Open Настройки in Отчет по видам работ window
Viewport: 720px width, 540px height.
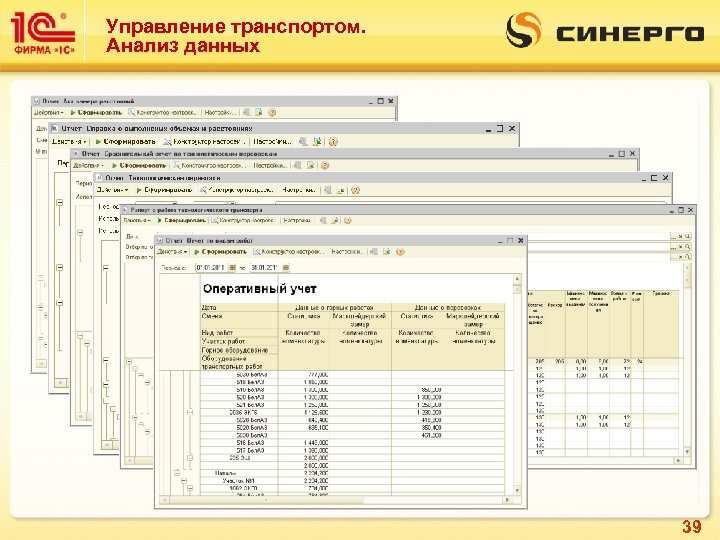tap(347, 252)
